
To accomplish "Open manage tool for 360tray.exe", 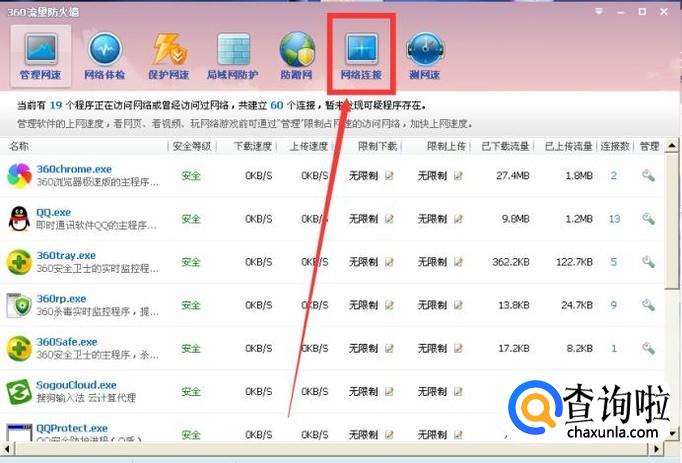I will 648,262.
